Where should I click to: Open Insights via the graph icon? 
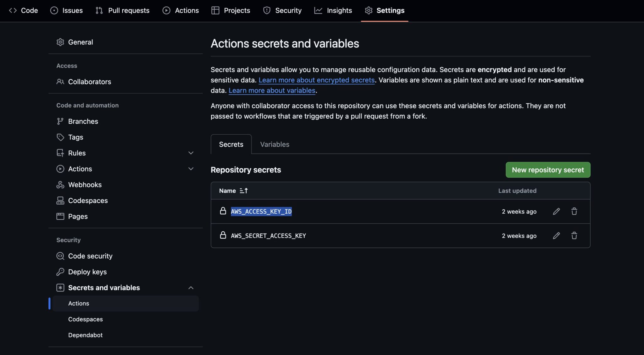point(318,10)
